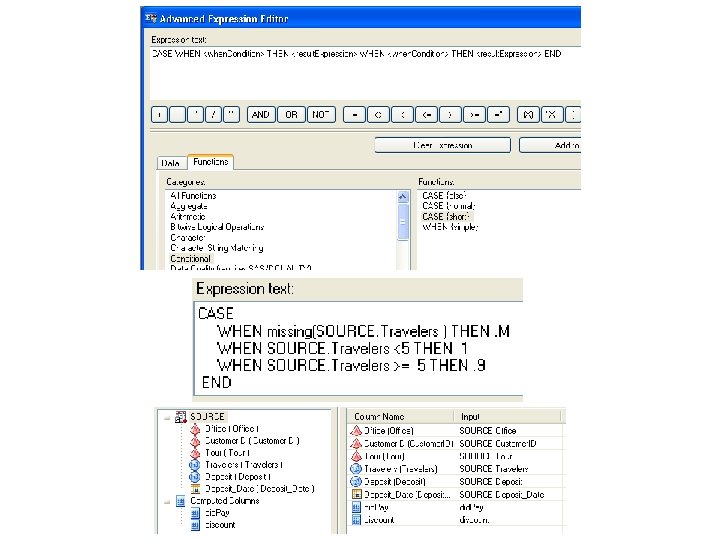Insert the 'x' quoted string operator

point(552,114)
